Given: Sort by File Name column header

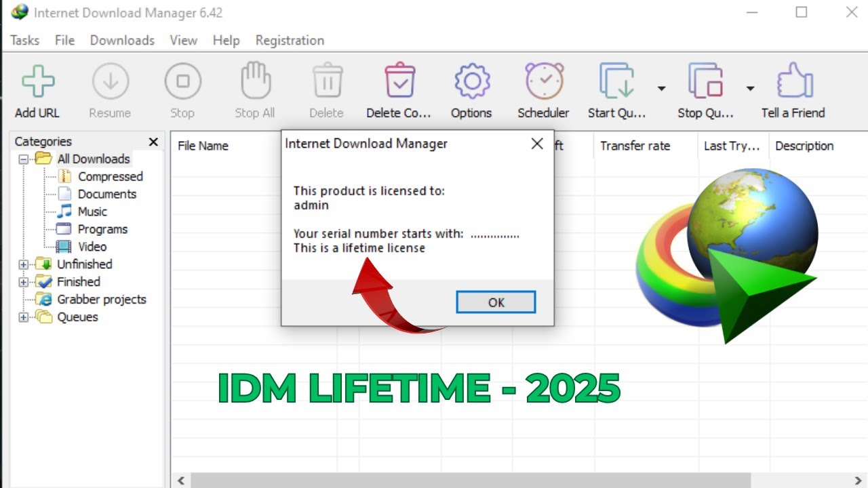Looking at the screenshot, I should tap(203, 146).
